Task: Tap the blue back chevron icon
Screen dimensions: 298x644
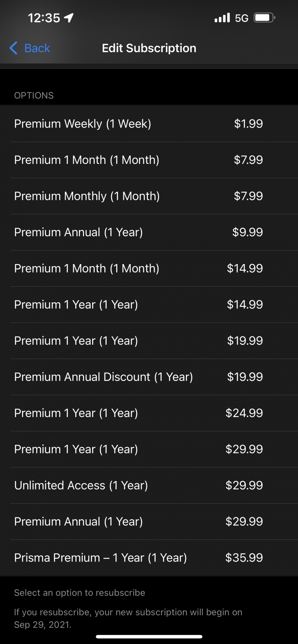Action: [x=13, y=48]
